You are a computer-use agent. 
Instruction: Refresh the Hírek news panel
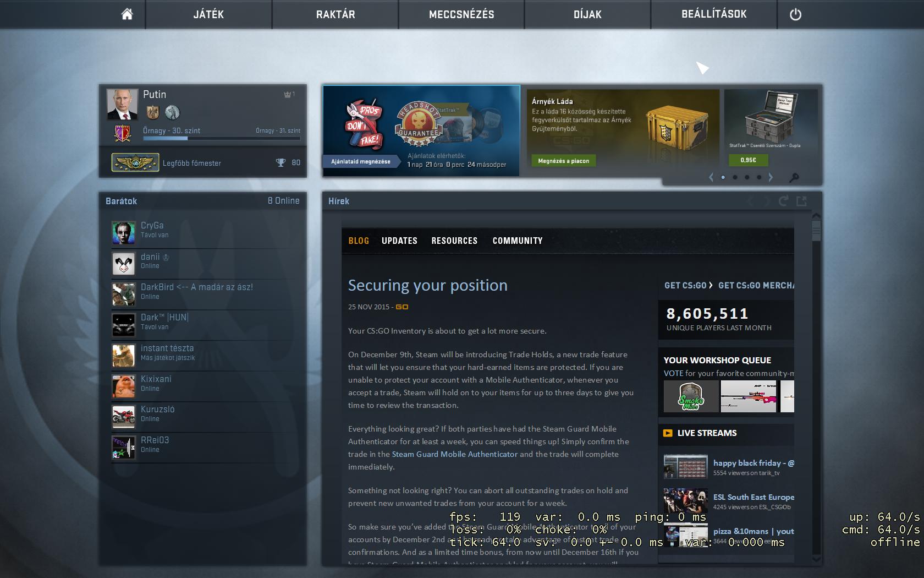coord(783,201)
